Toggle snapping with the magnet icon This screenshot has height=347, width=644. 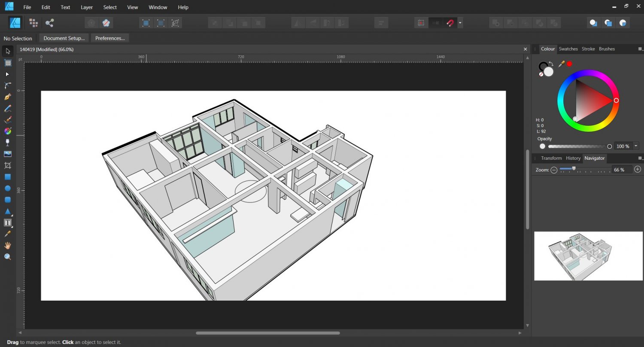[450, 23]
